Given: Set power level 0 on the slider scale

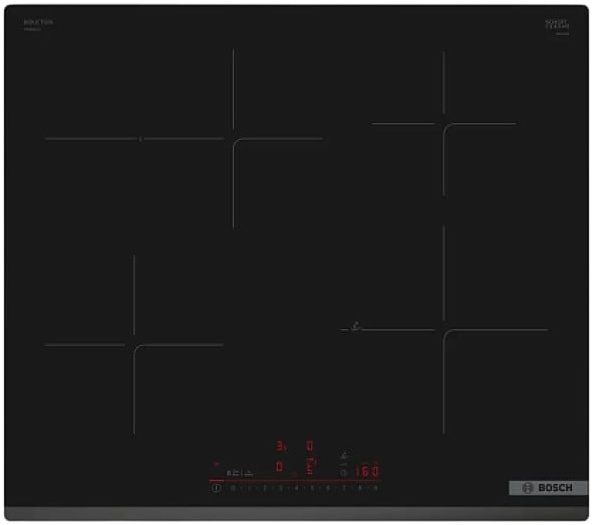Looking at the screenshot, I should point(233,488).
